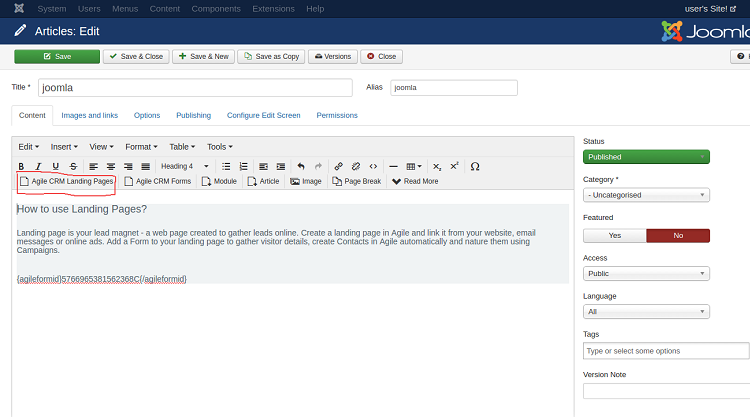750x417 pixels.
Task: Toggle bold formatting in editor
Action: tap(21, 166)
